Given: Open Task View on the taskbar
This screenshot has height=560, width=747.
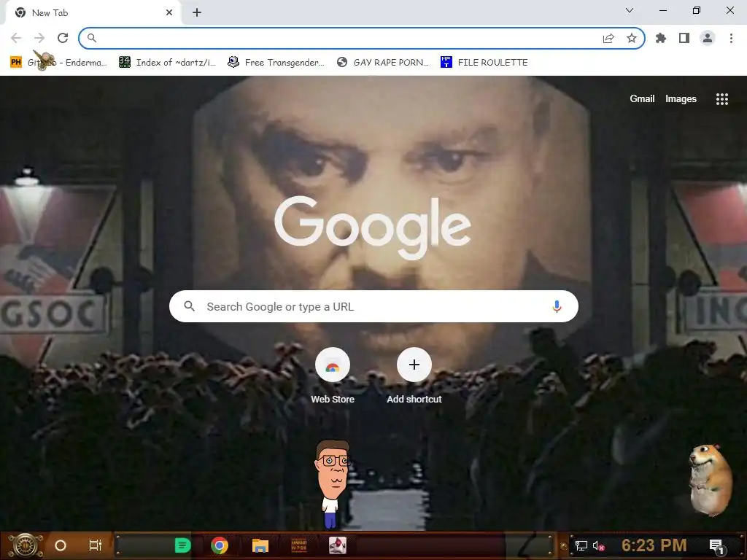Looking at the screenshot, I should 96,545.
